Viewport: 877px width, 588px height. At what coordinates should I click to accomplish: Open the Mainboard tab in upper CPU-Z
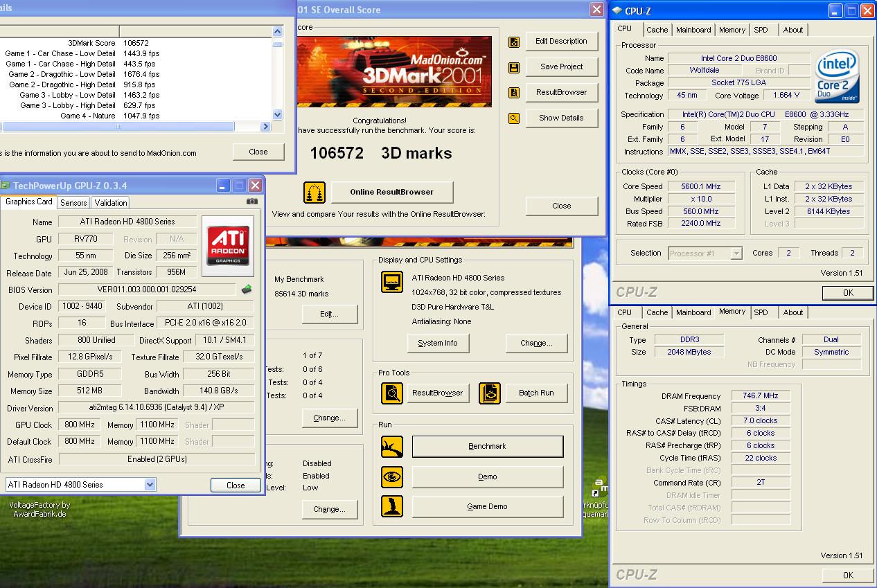[x=693, y=30]
